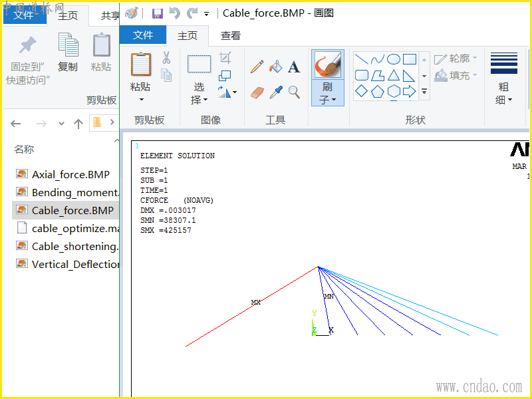Pick the Rectangle shape
The height and width of the screenshot is (399, 532).
410,59
